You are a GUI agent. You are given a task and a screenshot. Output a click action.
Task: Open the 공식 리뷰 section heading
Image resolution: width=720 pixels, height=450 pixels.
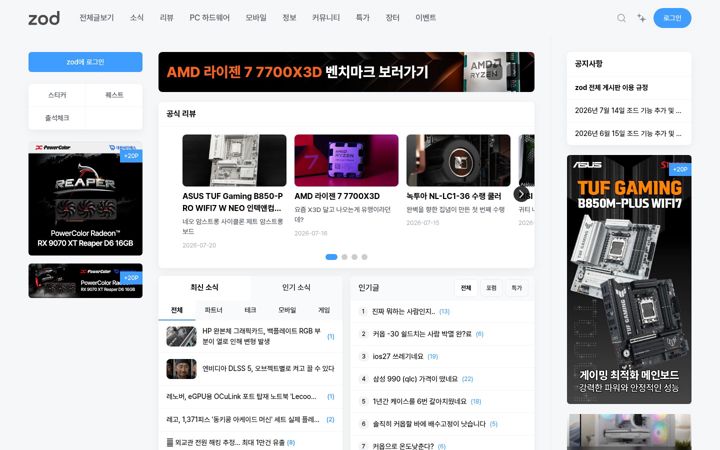pyautogui.click(x=181, y=113)
